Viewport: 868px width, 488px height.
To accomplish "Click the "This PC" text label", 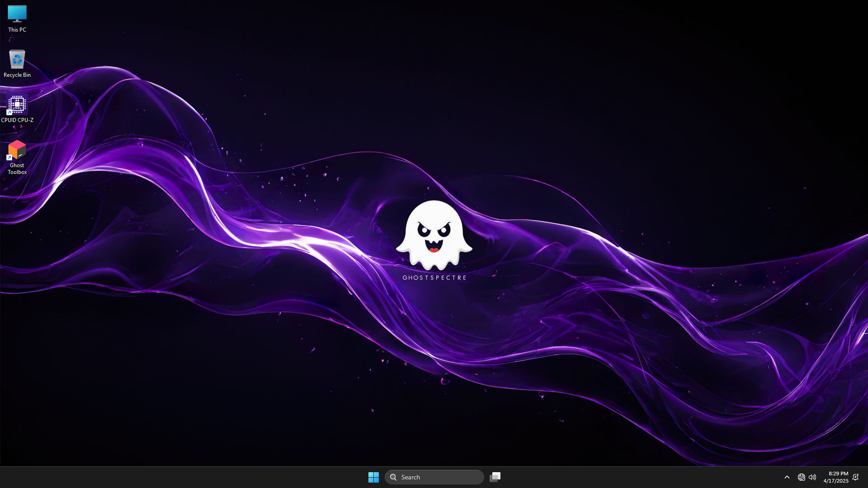I will point(17,30).
